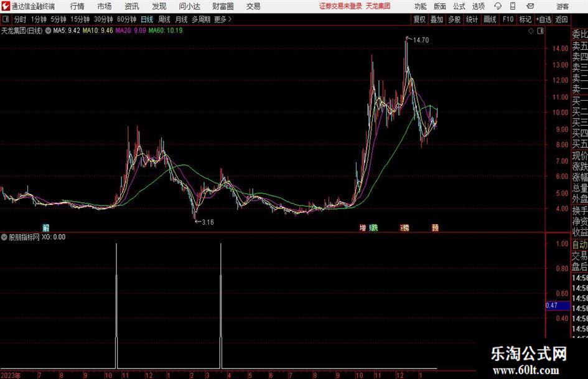Open the 问小达 menu
The height and width of the screenshot is (379, 588).
189,6
